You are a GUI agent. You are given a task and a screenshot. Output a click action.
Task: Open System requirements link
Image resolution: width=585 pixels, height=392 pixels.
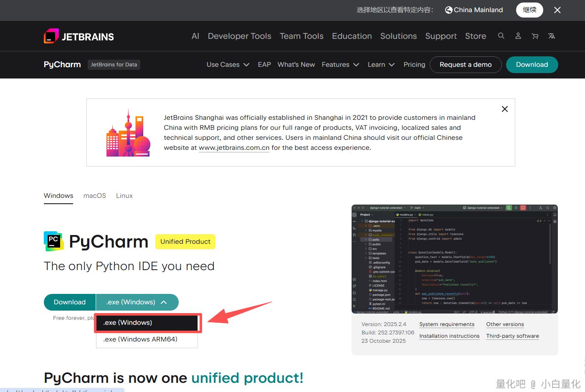pos(447,324)
